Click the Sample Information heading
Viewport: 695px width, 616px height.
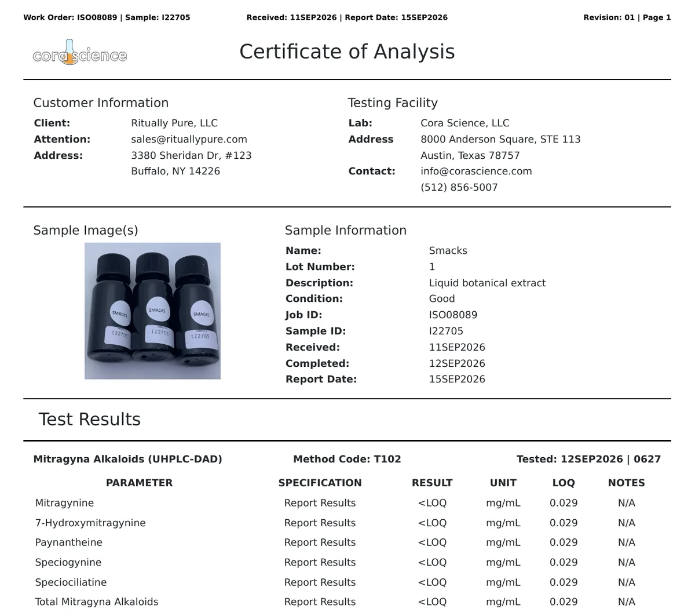346,230
